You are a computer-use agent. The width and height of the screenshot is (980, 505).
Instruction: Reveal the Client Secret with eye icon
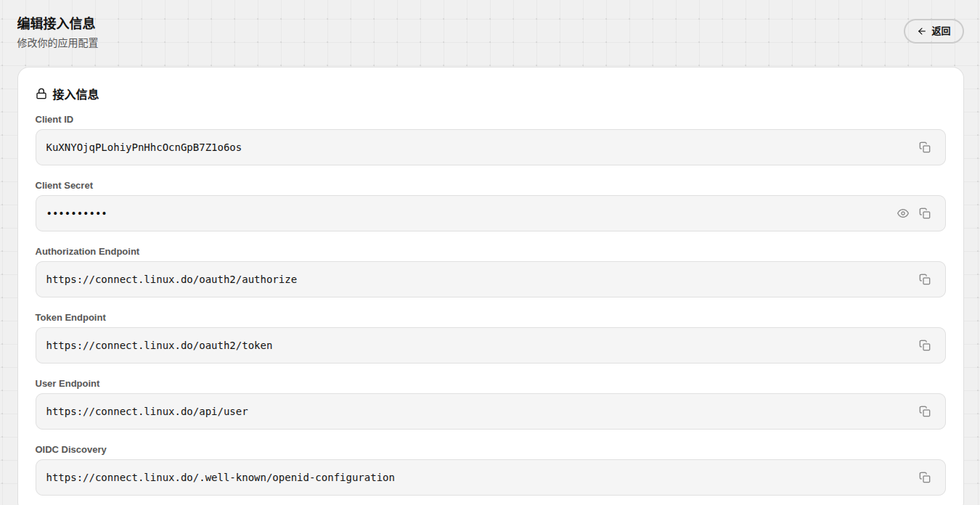[x=903, y=213]
